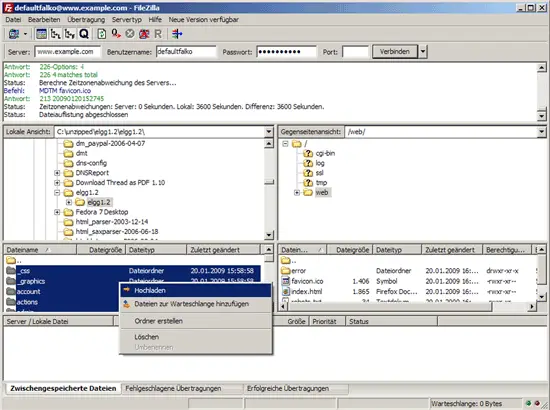The image size is (550, 410).
Task: Toggle local directory tree icon
Action: coord(55,34)
